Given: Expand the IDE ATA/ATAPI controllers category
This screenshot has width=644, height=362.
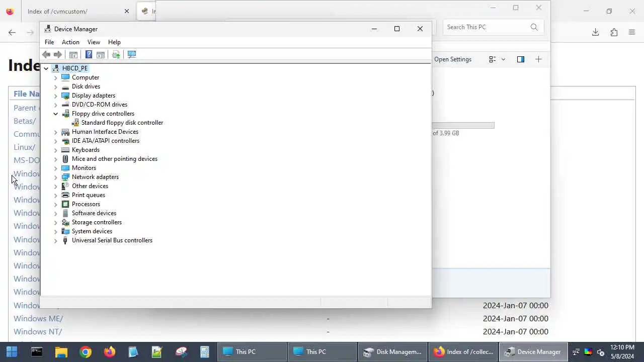Looking at the screenshot, I should (56, 141).
